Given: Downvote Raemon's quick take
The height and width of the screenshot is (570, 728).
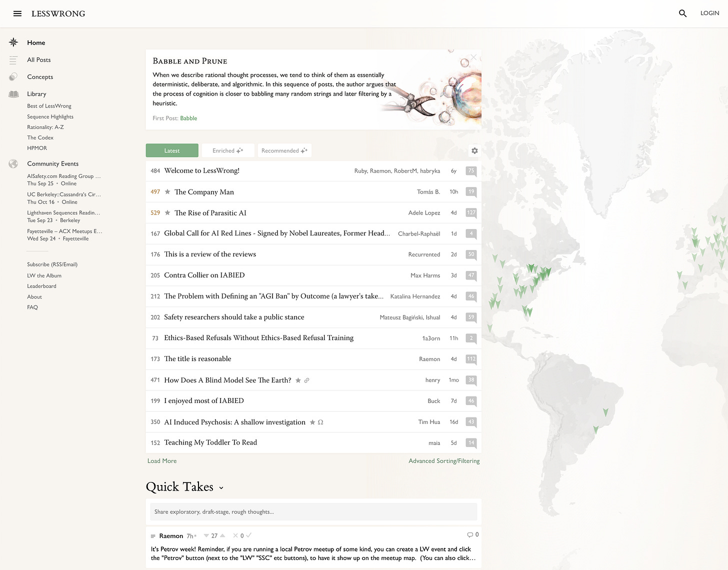Looking at the screenshot, I should click(x=206, y=535).
